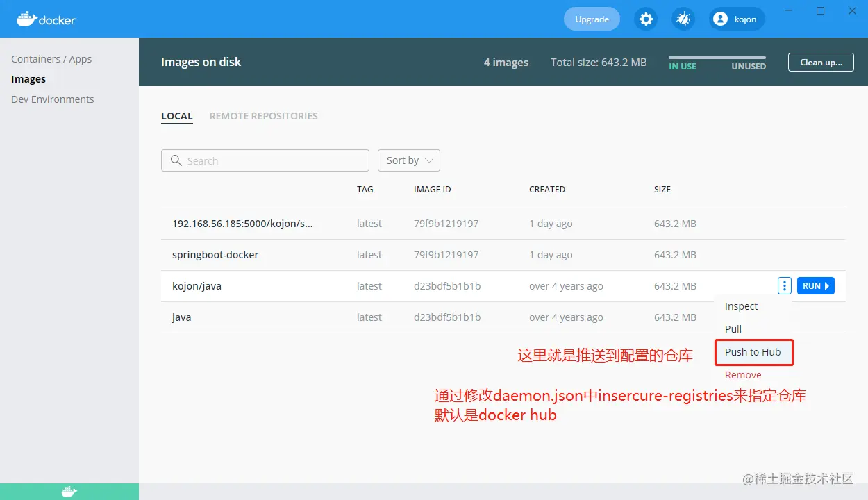
Task: Open the three-dot menu for kojon/java
Action: (784, 286)
